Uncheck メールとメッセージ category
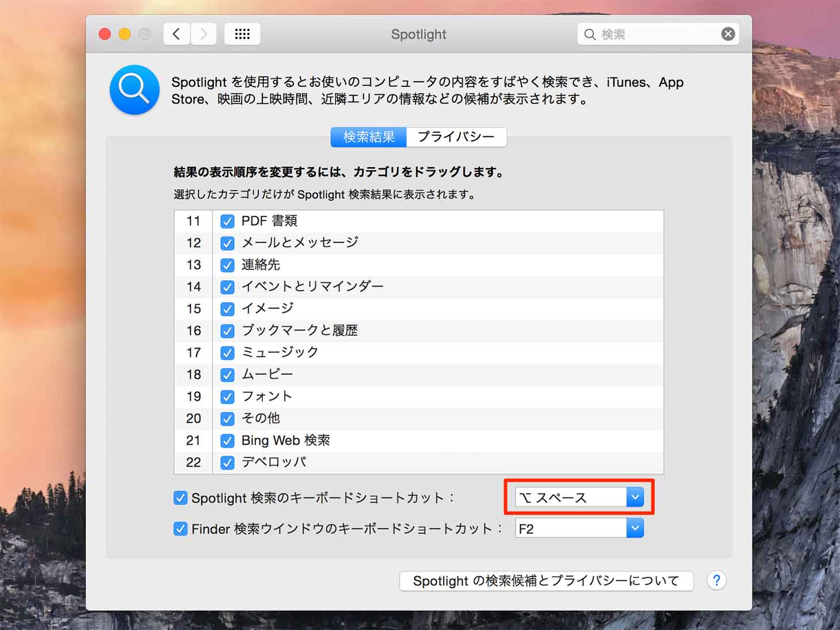This screenshot has width=840, height=630. [227, 243]
